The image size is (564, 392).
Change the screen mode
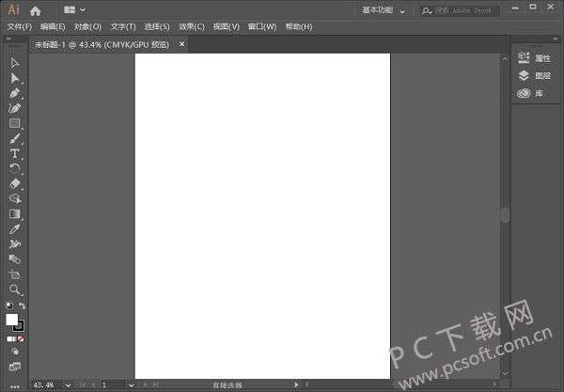coord(15,367)
